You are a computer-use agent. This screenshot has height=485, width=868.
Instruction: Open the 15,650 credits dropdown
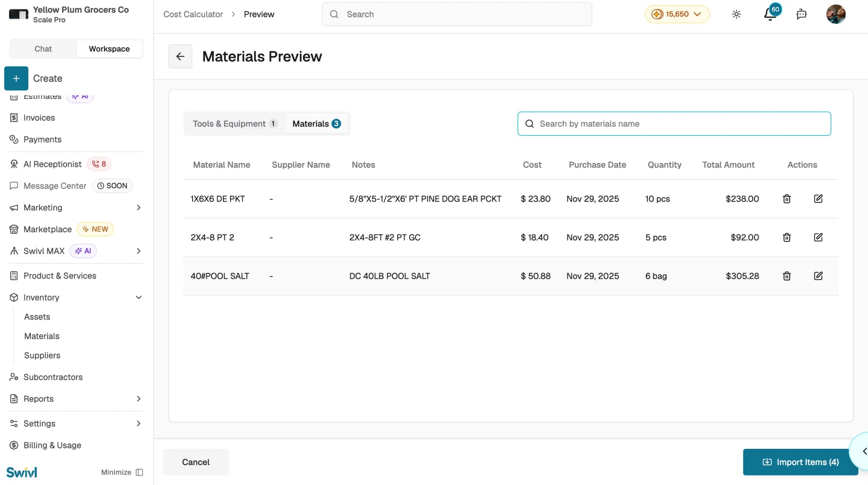pyautogui.click(x=677, y=14)
